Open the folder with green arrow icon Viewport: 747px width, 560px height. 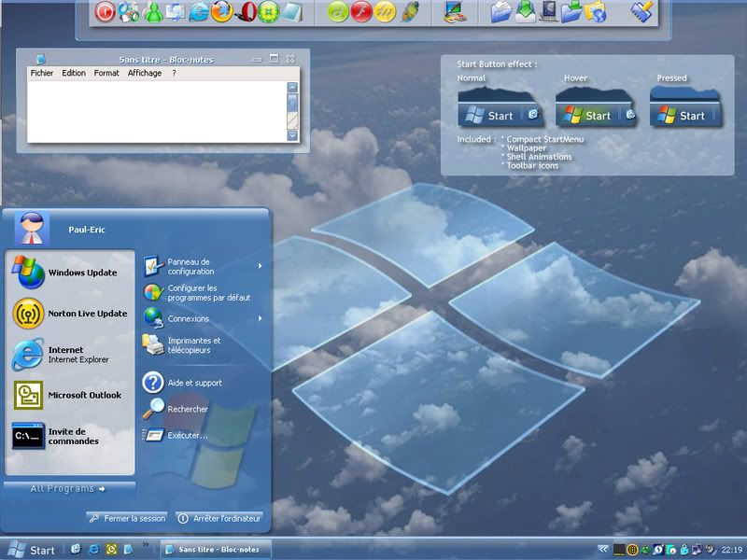571,12
